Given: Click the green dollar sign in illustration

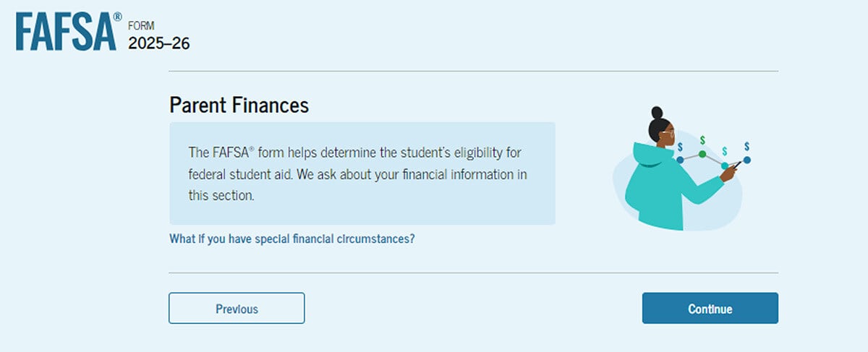Looking at the screenshot, I should tap(702, 140).
